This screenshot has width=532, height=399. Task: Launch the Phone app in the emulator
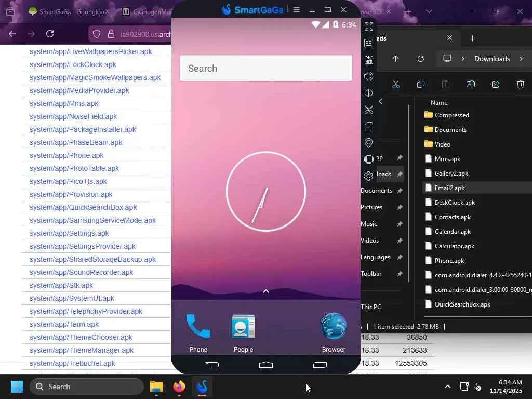coord(198,333)
